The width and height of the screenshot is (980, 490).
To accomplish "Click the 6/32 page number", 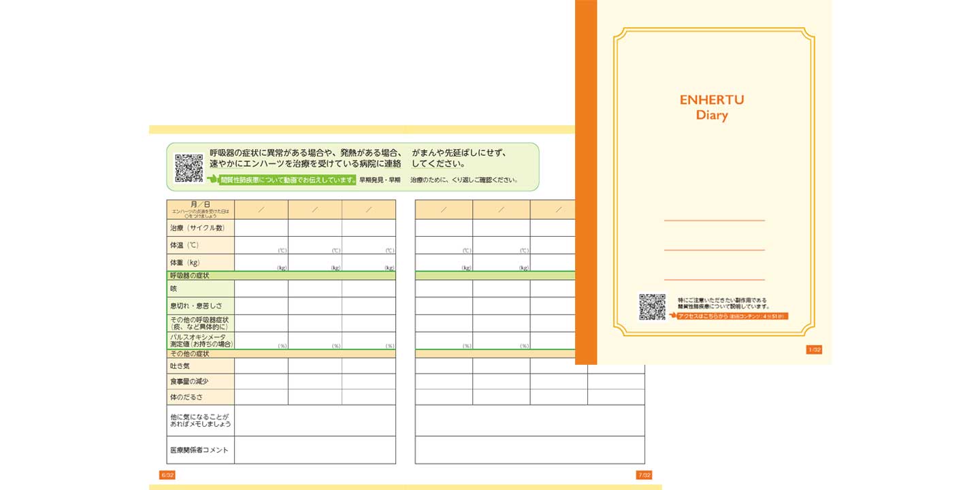I will (x=167, y=475).
